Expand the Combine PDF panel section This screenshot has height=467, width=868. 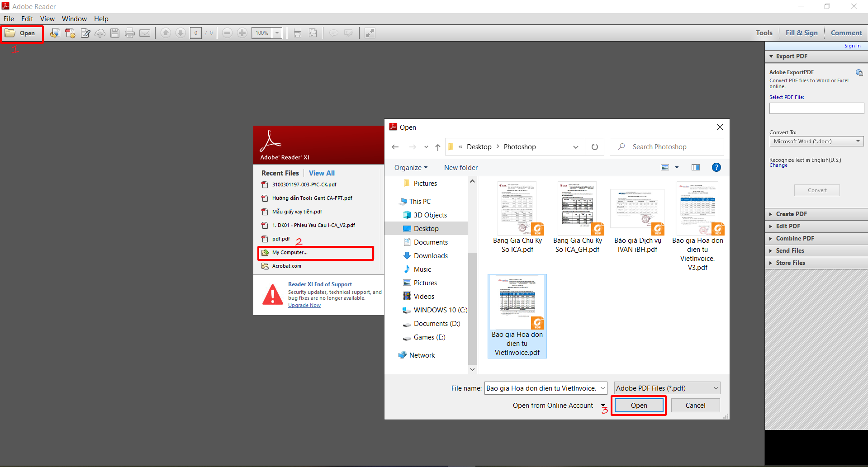(x=795, y=238)
